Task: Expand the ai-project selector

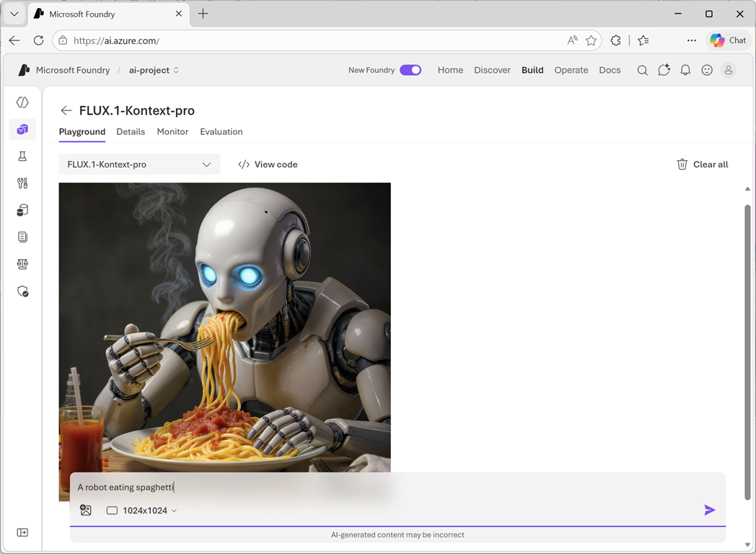Action: [x=154, y=71]
